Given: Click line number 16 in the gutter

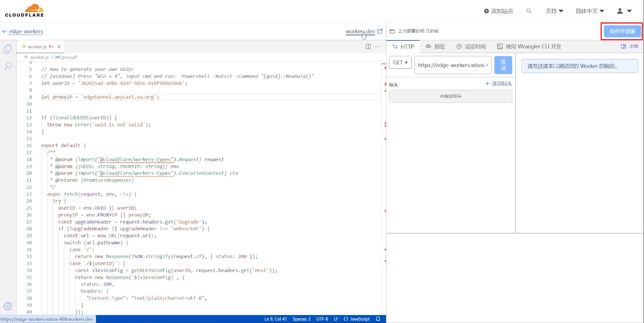Looking at the screenshot, I should [x=29, y=146].
